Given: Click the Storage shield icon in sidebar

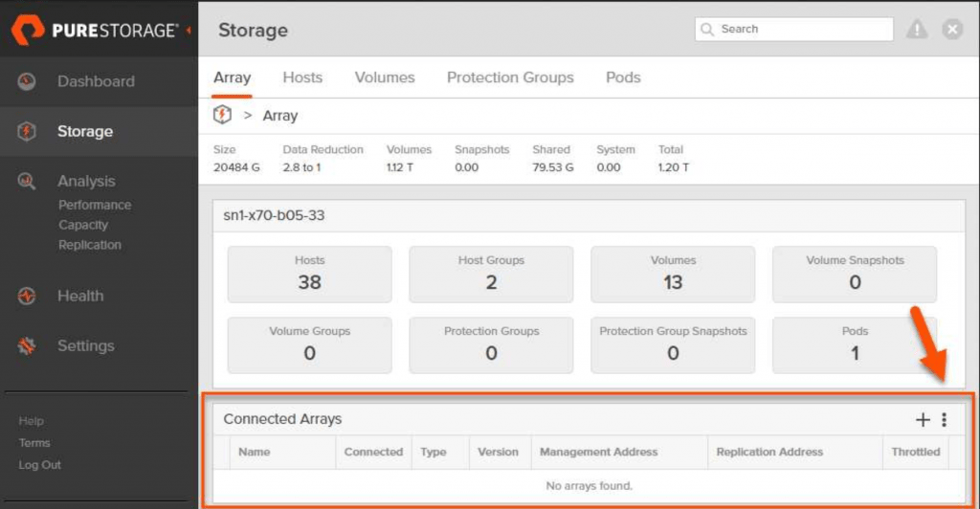Looking at the screenshot, I should [x=26, y=131].
